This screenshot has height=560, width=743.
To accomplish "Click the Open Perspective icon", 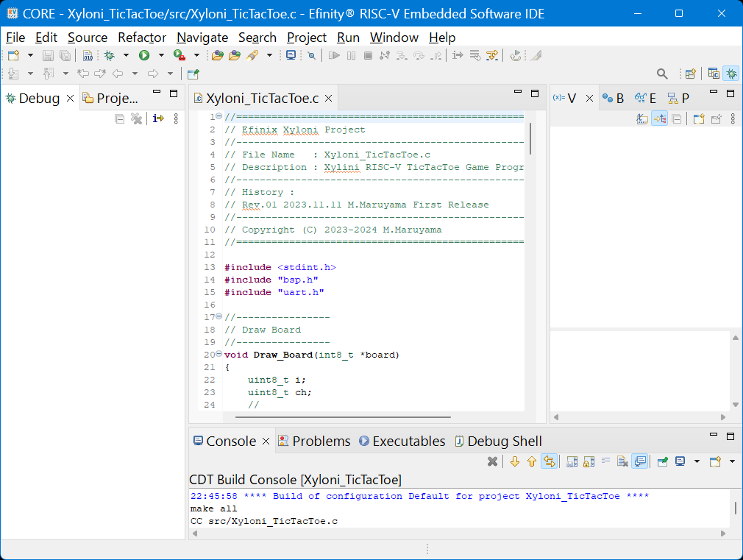I will [x=690, y=74].
